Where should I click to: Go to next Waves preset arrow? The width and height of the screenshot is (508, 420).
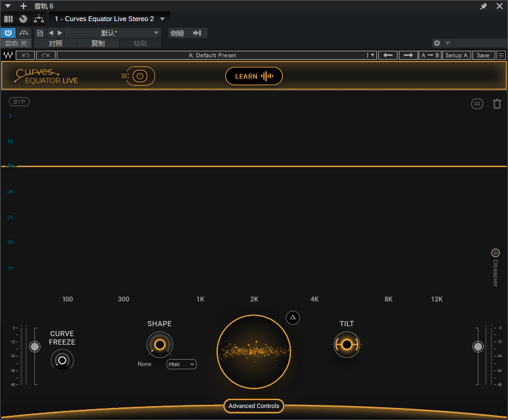point(408,56)
